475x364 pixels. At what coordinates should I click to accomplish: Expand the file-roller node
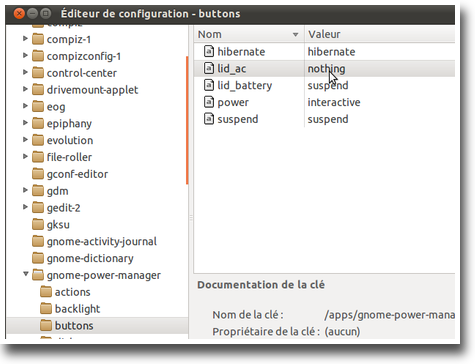click(x=25, y=156)
